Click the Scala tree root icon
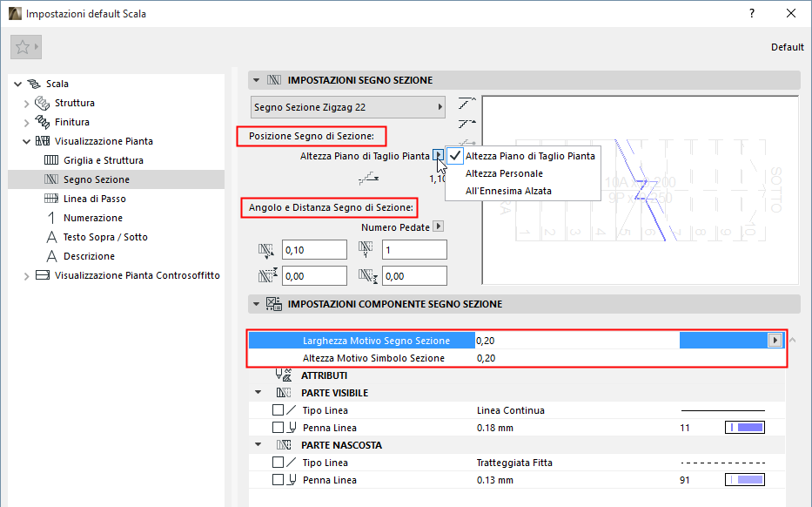 point(34,84)
